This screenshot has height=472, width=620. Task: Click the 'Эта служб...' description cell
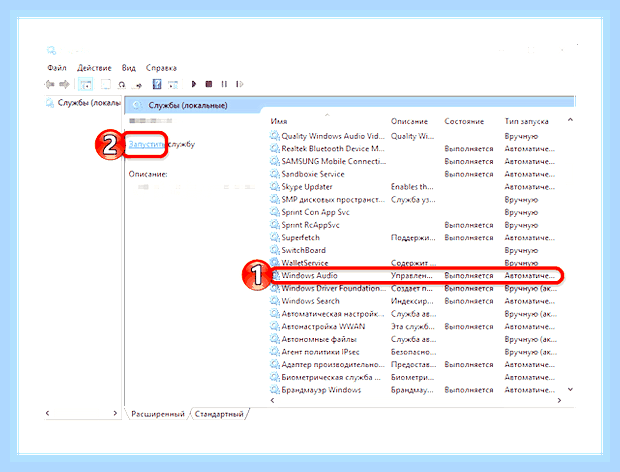(412, 326)
